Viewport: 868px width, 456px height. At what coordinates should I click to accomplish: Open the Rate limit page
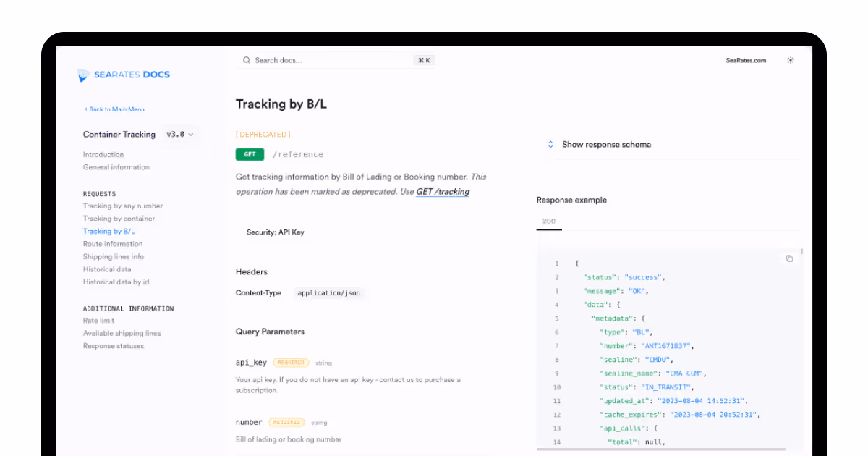(x=99, y=321)
